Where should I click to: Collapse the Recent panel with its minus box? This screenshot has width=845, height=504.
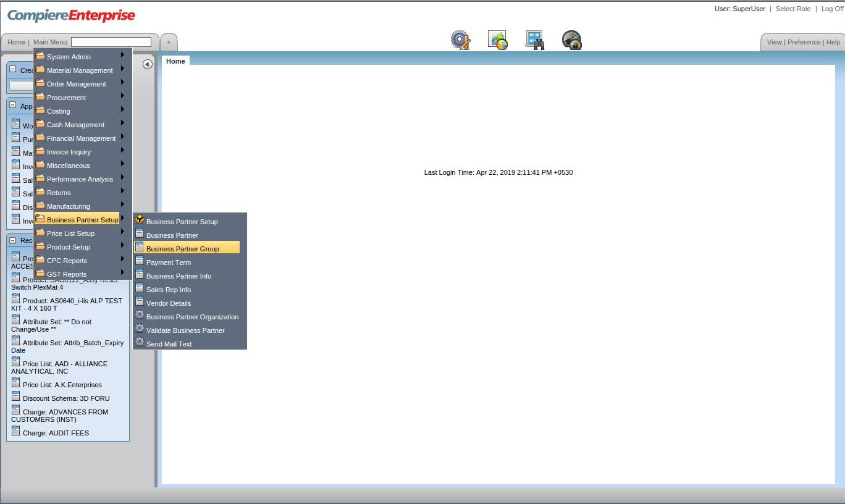coord(13,240)
